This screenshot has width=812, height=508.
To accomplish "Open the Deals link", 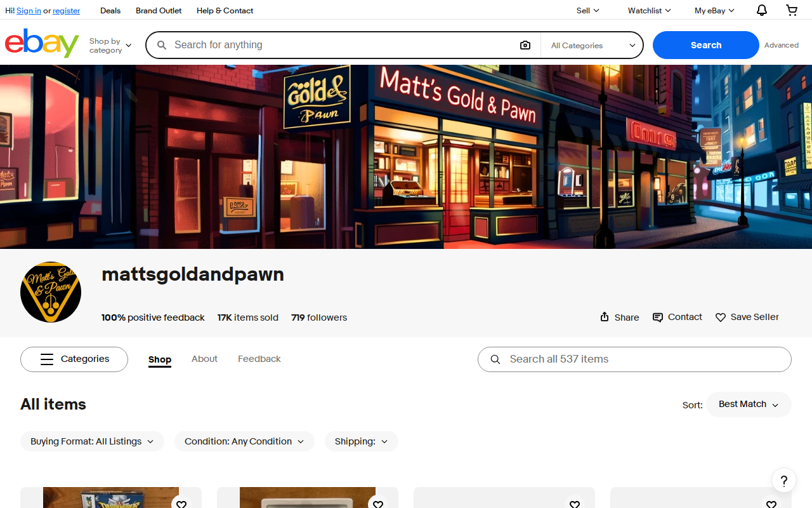I will [110, 11].
